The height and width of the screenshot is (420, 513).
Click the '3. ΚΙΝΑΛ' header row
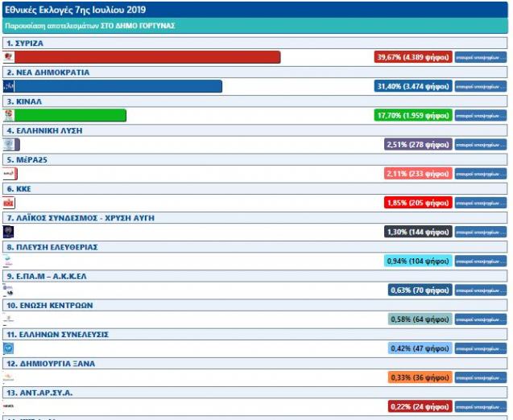(254, 101)
